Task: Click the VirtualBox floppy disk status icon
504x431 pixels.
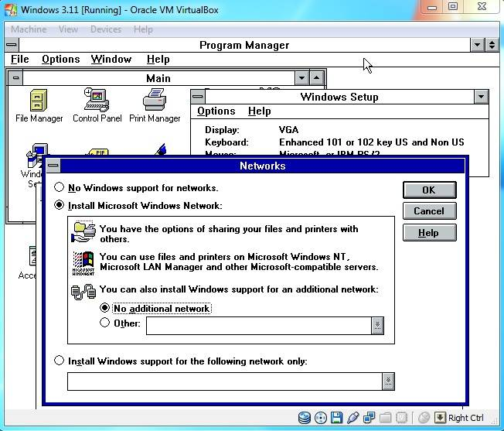Action: click(337, 419)
